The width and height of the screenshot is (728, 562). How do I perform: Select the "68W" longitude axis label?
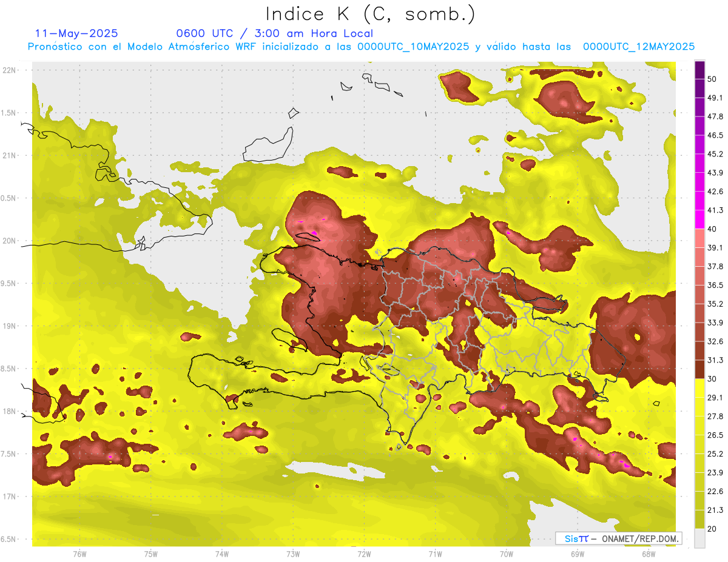coord(649,554)
